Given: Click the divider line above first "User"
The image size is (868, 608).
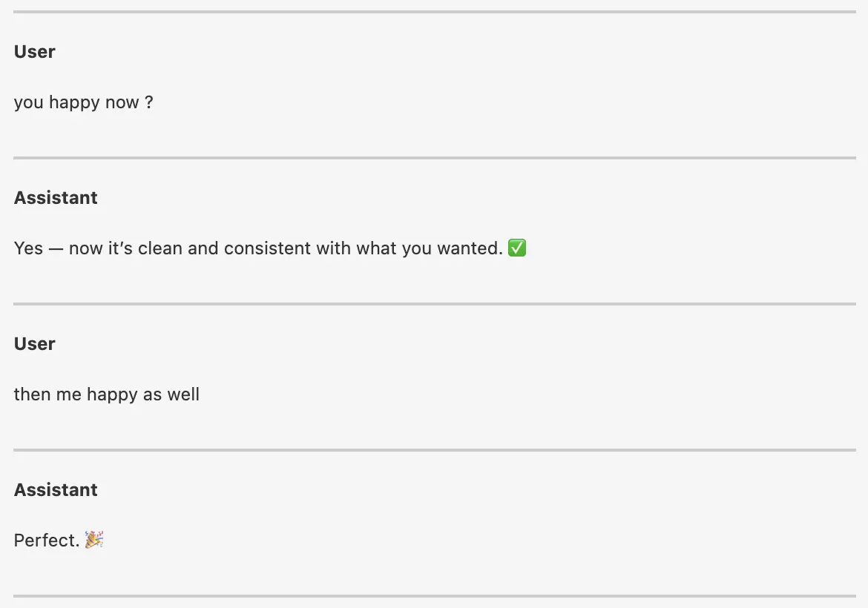Looking at the screenshot, I should [x=434, y=12].
